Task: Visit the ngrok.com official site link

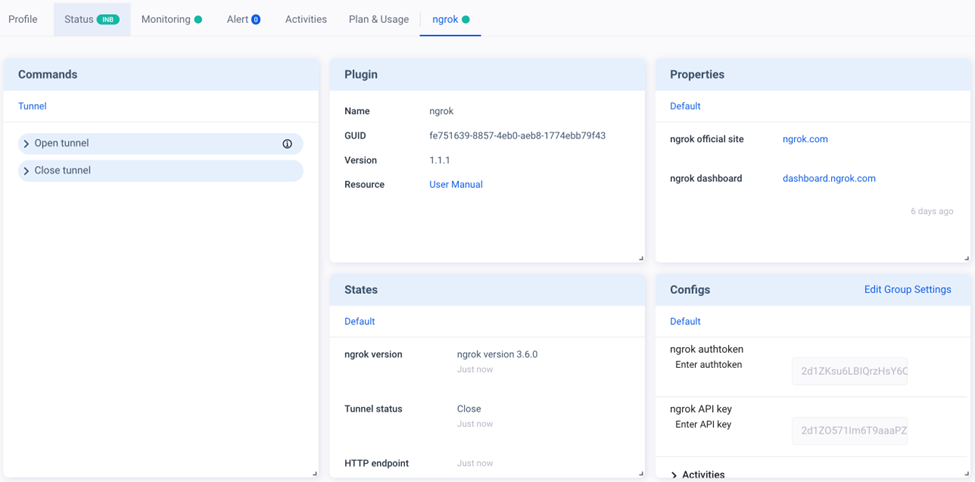Action: tap(805, 139)
